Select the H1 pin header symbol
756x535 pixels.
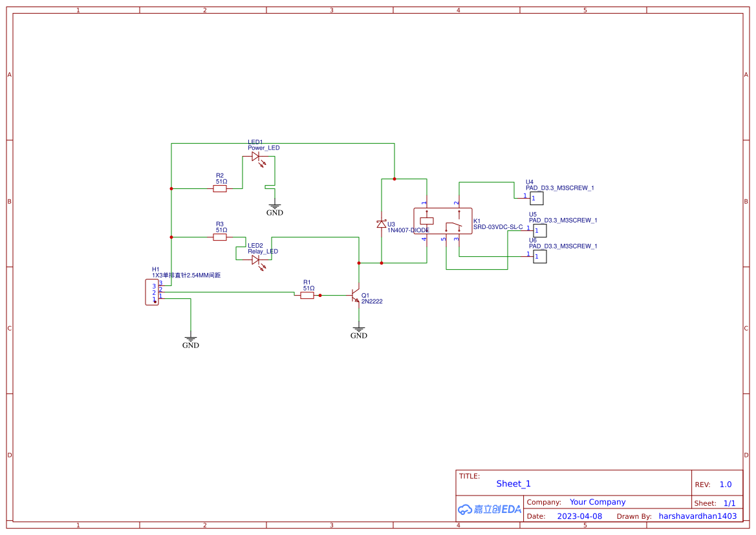151,292
